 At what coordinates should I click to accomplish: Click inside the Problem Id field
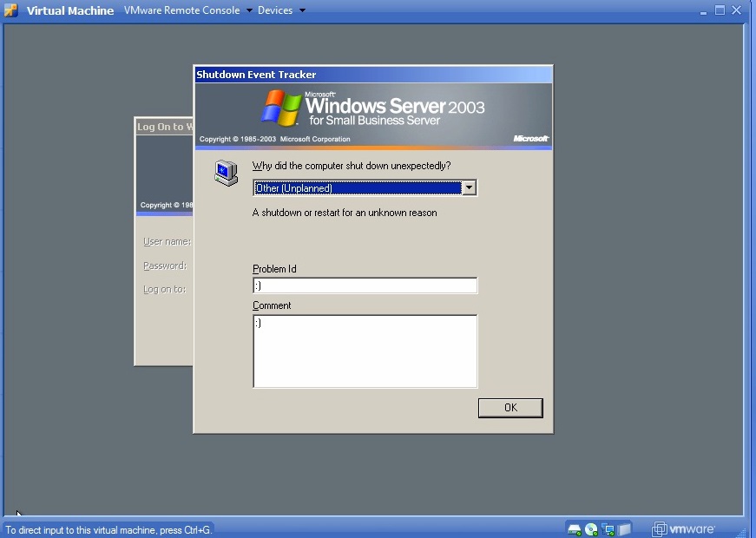pyautogui.click(x=365, y=285)
